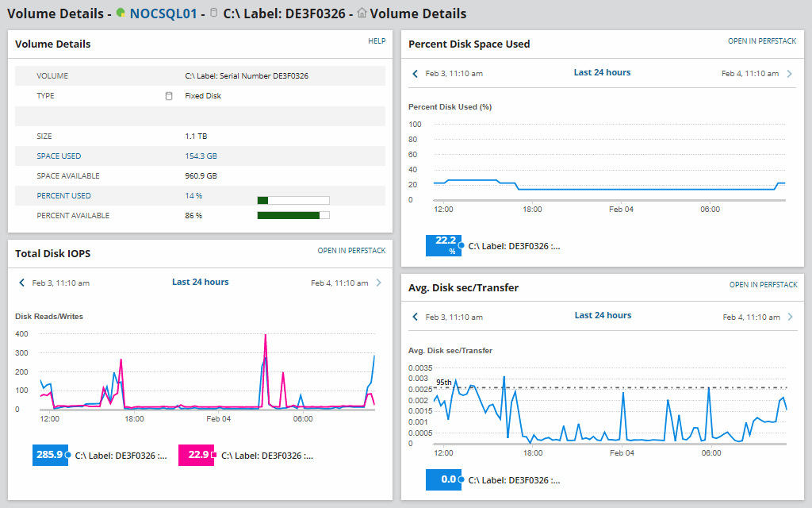812x508 pixels.
Task: Click the C:\ Label legend text under Avg Disk chart
Action: point(515,479)
